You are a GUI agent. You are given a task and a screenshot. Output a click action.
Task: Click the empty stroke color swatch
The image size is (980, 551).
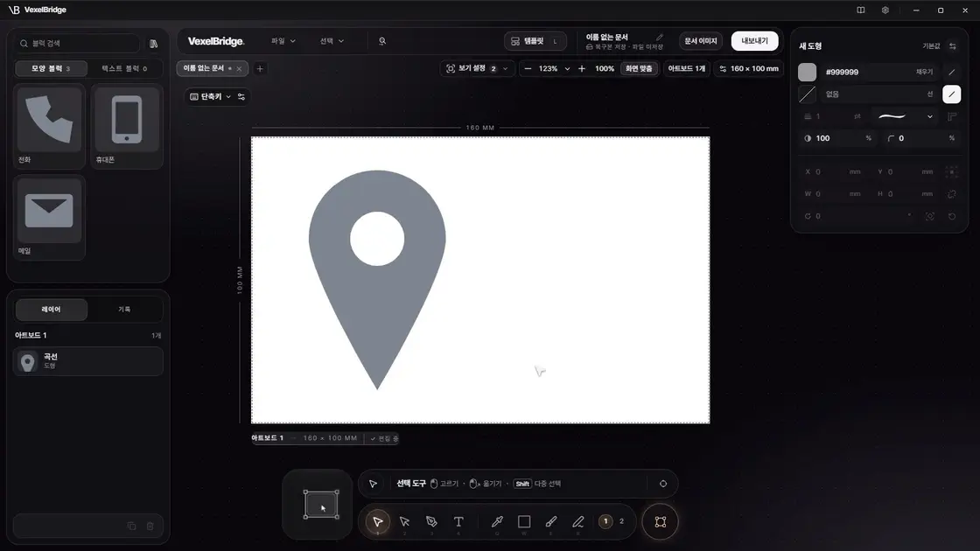point(807,94)
